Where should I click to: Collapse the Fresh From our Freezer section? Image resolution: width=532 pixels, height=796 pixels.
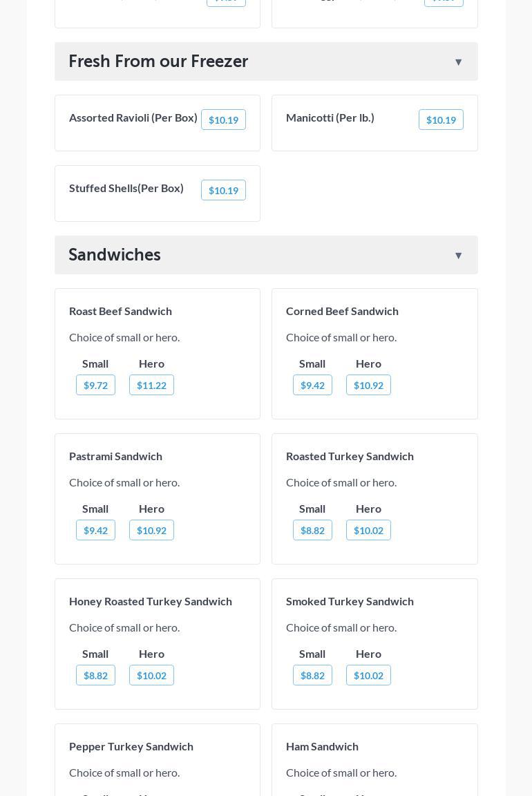pos(458,62)
